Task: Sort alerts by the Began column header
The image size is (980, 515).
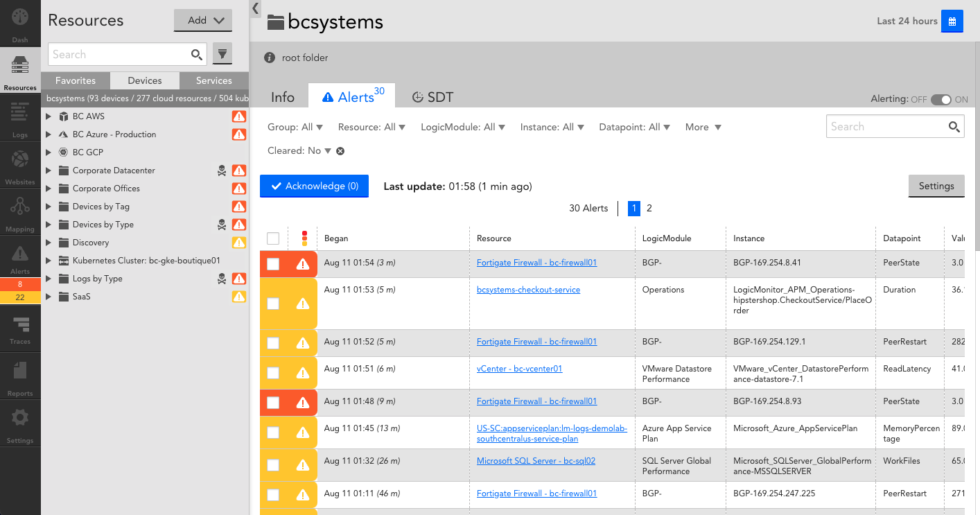Action: [x=336, y=238]
